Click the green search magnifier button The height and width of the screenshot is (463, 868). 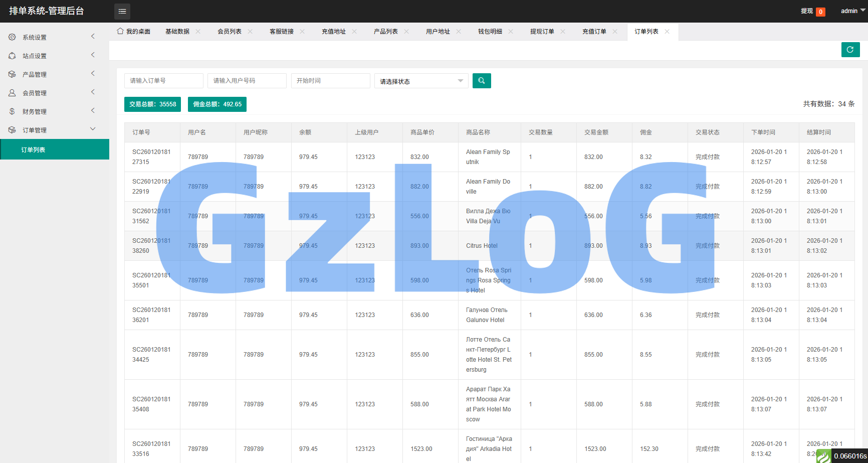[x=481, y=81]
